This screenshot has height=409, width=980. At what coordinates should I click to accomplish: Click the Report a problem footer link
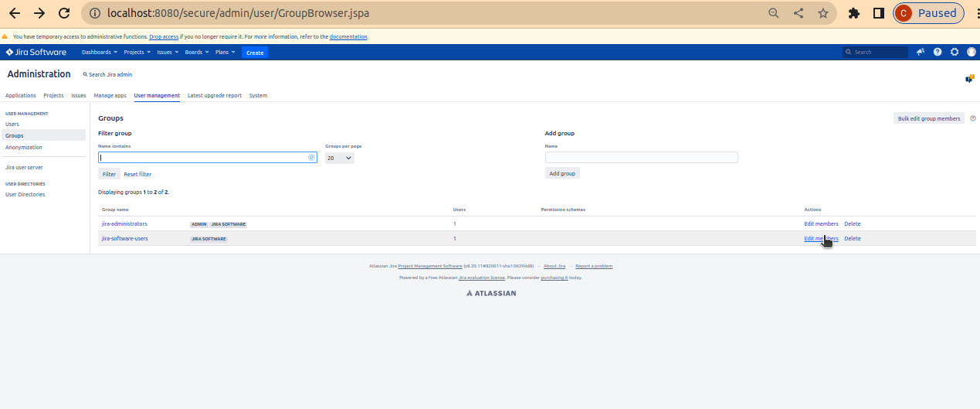click(594, 266)
